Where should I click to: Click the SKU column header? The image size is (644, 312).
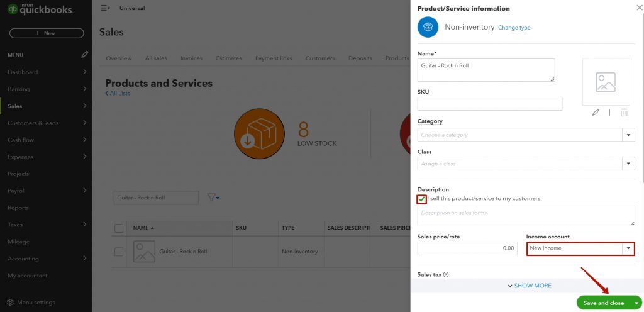point(241,228)
